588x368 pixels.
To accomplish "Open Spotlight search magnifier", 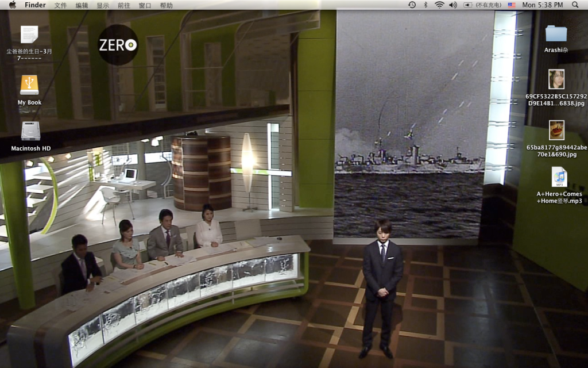I will pyautogui.click(x=575, y=5).
